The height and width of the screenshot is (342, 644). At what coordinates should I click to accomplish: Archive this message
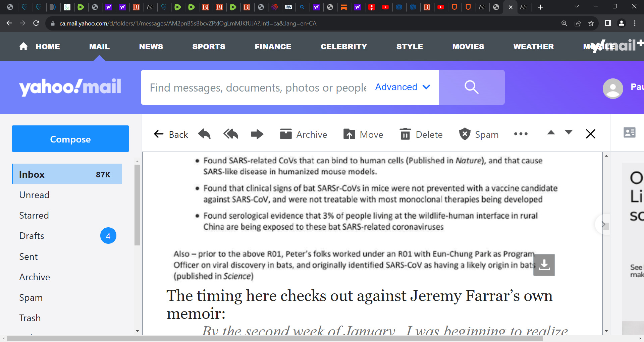(x=304, y=134)
